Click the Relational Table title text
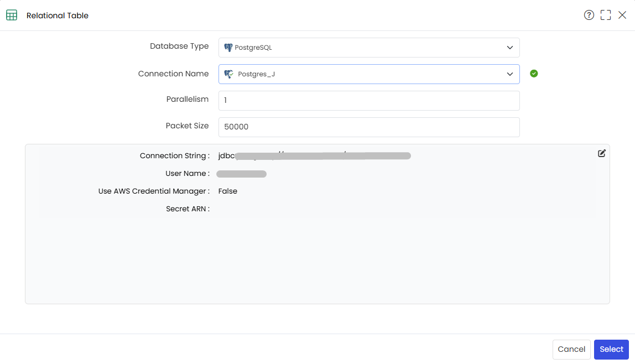Image resolution: width=635 pixels, height=364 pixels. tap(58, 15)
